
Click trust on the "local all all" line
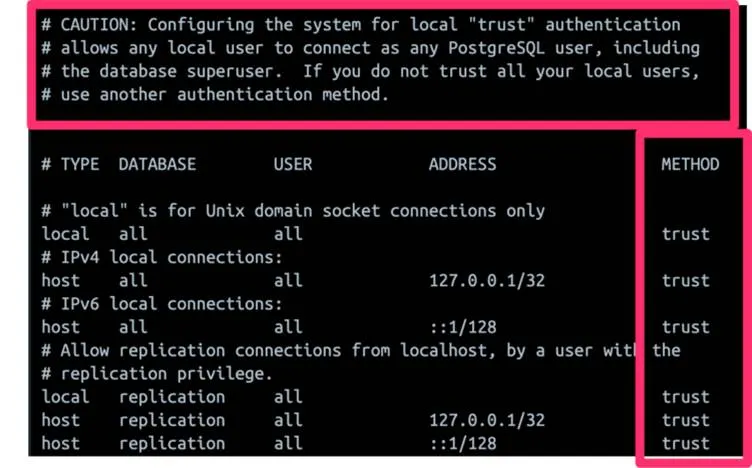(x=685, y=234)
